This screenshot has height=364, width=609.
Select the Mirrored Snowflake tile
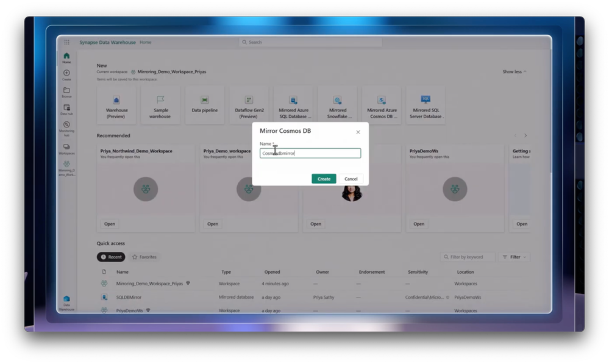338,105
